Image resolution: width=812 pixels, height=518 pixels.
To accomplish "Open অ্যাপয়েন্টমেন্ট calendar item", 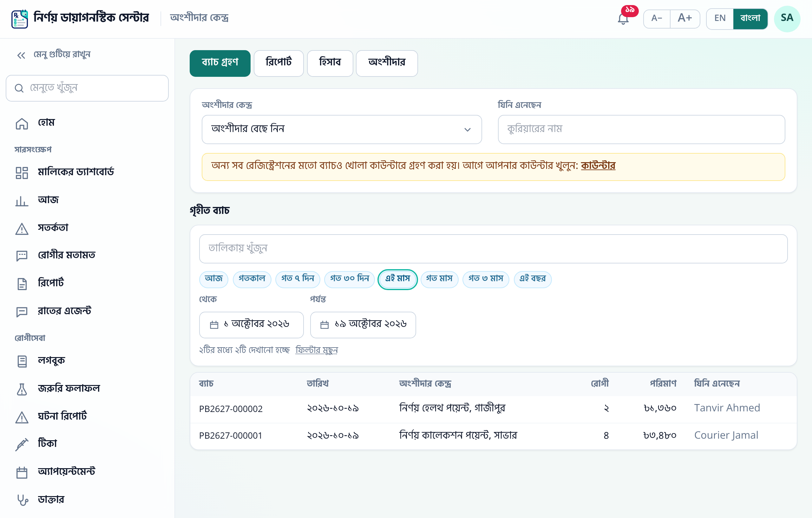I will point(87,472).
